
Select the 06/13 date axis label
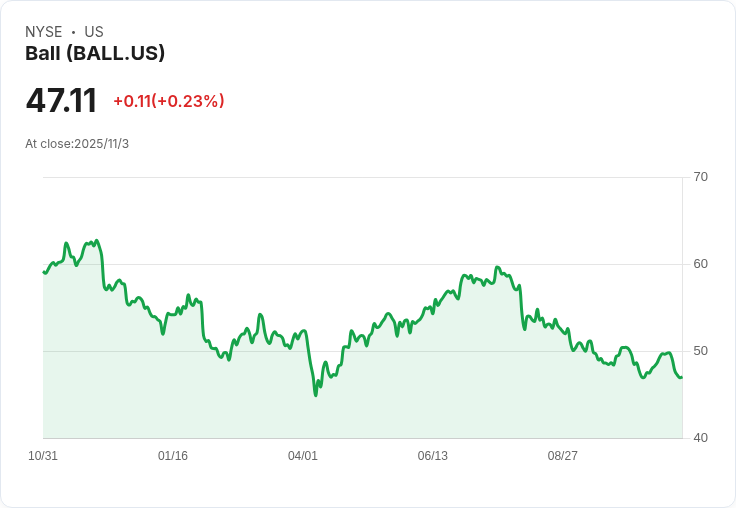click(433, 456)
